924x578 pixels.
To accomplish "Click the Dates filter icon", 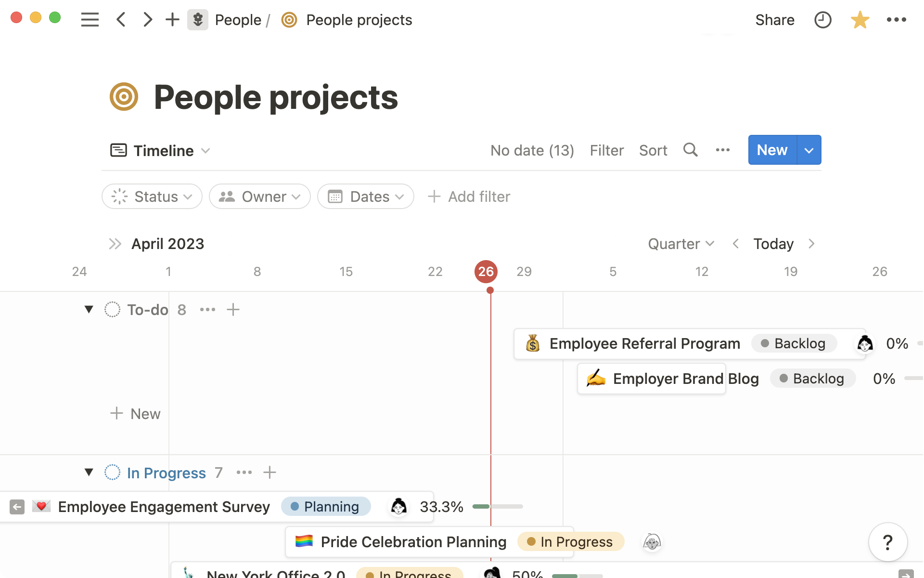I will [x=334, y=196].
